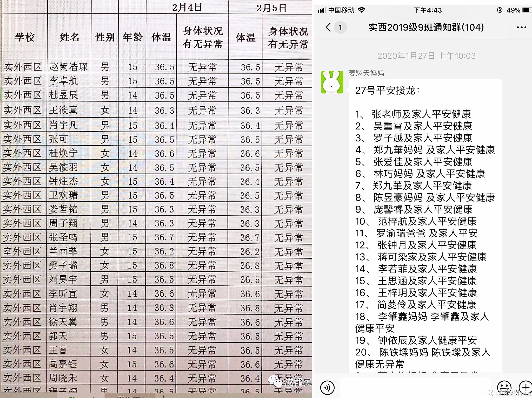Open the three-dot more menu of the group chat
Viewport: 532px width, 398px height.
coord(521,27)
